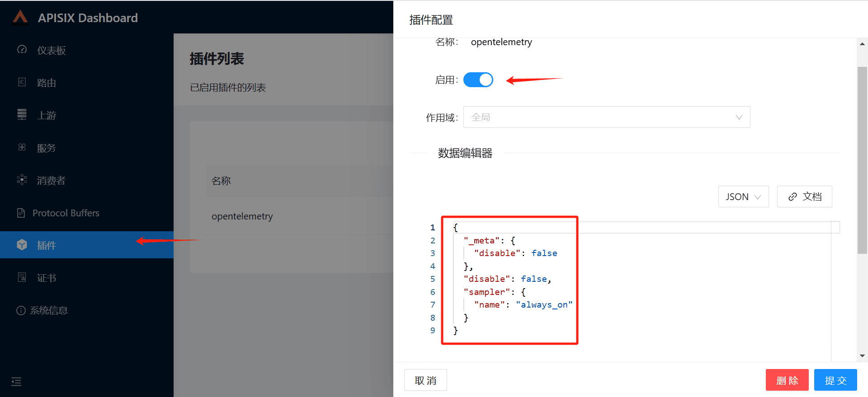Click the 取消 cancel button
868x397 pixels.
coord(425,380)
